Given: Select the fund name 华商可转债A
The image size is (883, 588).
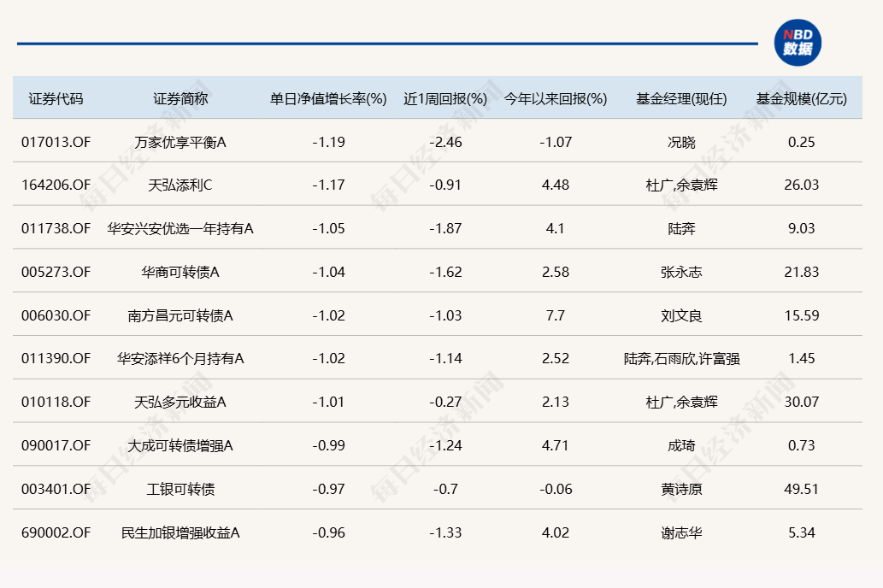Looking at the screenshot, I should pyautogui.click(x=180, y=272).
